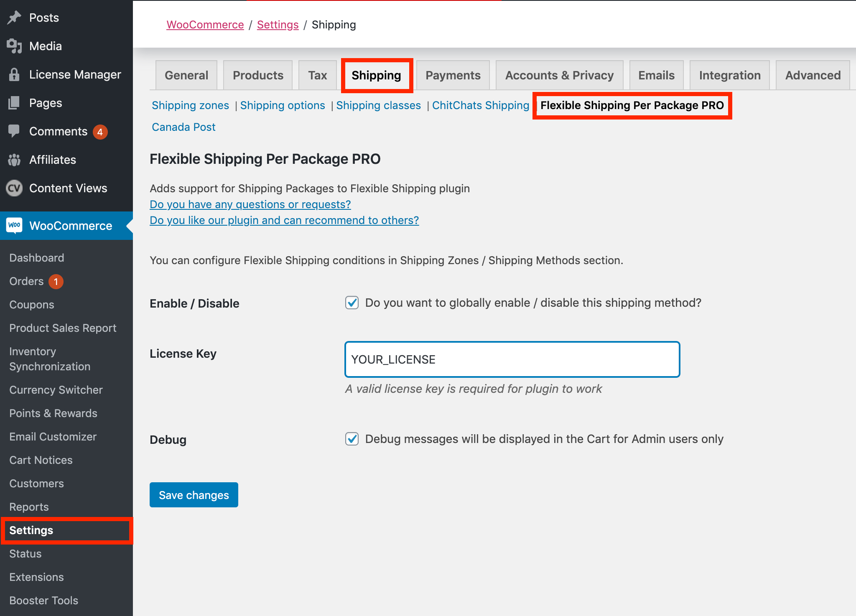Click the Settings breadcrumb link
Image resolution: width=856 pixels, height=616 pixels.
tap(278, 25)
